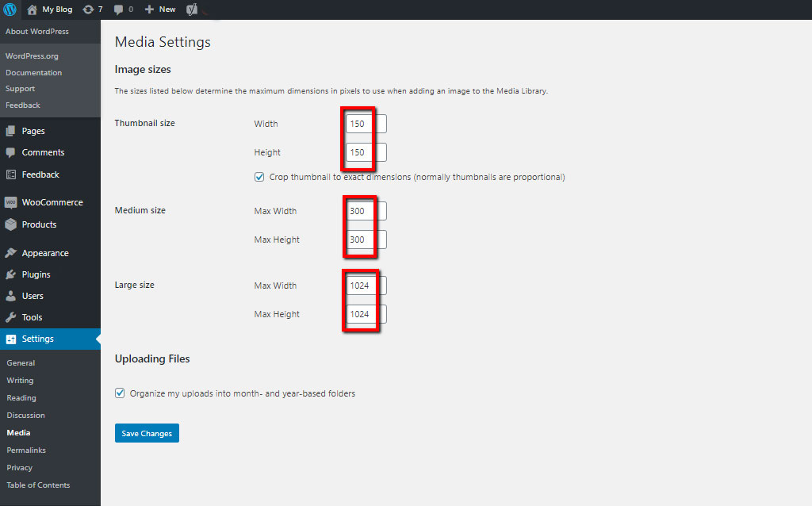812x506 pixels.
Task: Disable organizing uploads into month-based folders
Action: click(x=120, y=393)
